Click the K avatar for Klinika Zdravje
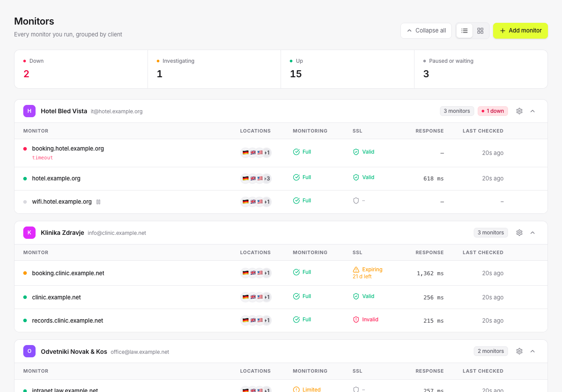Screen dimensions: 562x392 click(x=29, y=233)
